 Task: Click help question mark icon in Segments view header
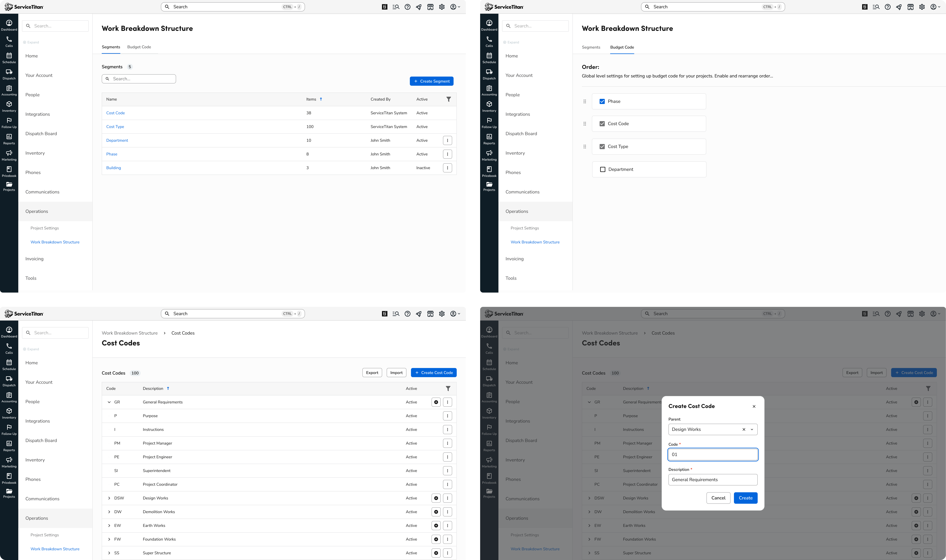pyautogui.click(x=407, y=7)
